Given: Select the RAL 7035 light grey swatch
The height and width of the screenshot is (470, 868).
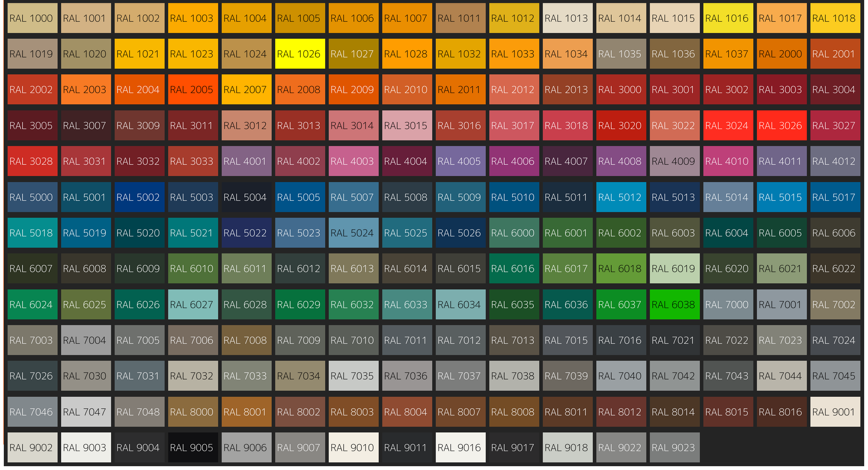Looking at the screenshot, I should 353,376.
